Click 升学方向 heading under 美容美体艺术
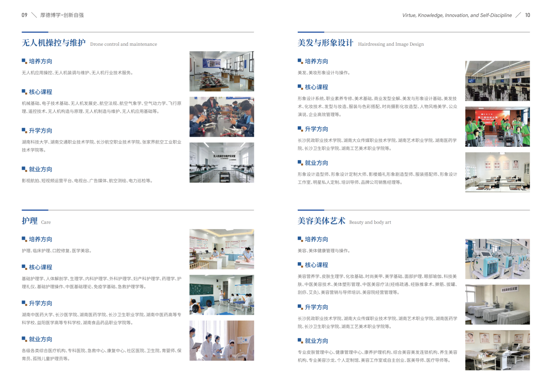 (x=316, y=307)
